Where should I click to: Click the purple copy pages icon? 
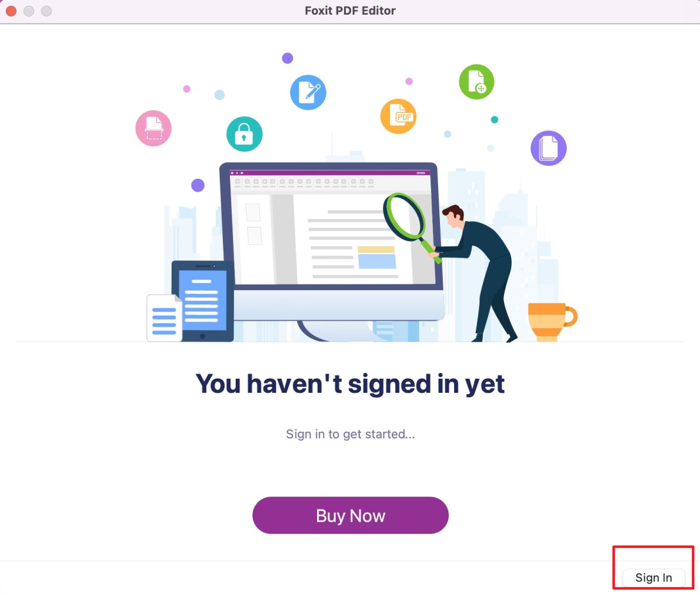click(x=548, y=148)
